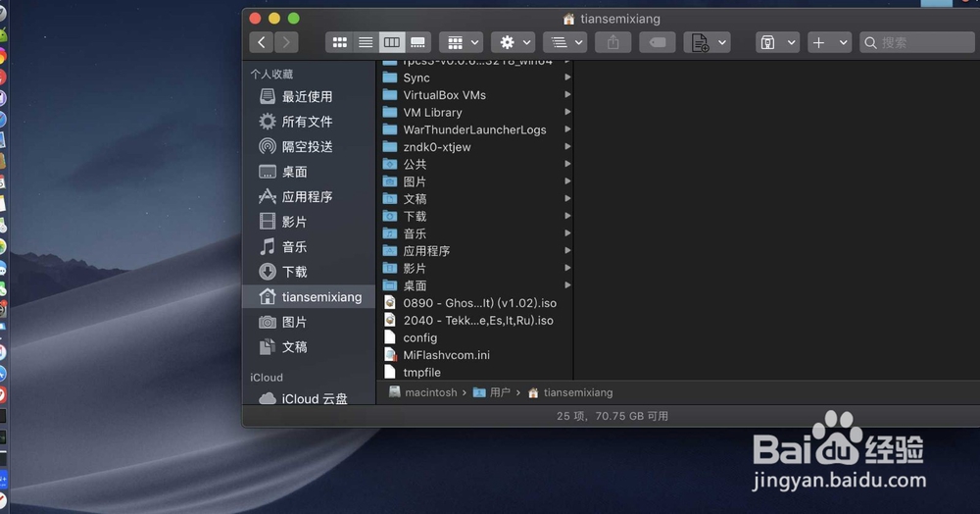Click the MiFlashvcom.ini file icon
The width and height of the screenshot is (980, 514).
tap(390, 354)
